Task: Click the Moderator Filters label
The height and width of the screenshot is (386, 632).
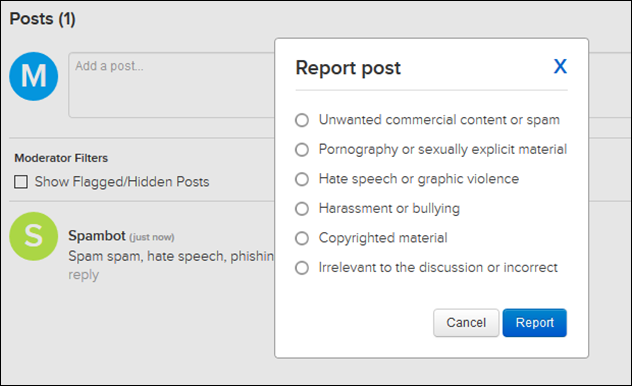Action: pyautogui.click(x=61, y=158)
